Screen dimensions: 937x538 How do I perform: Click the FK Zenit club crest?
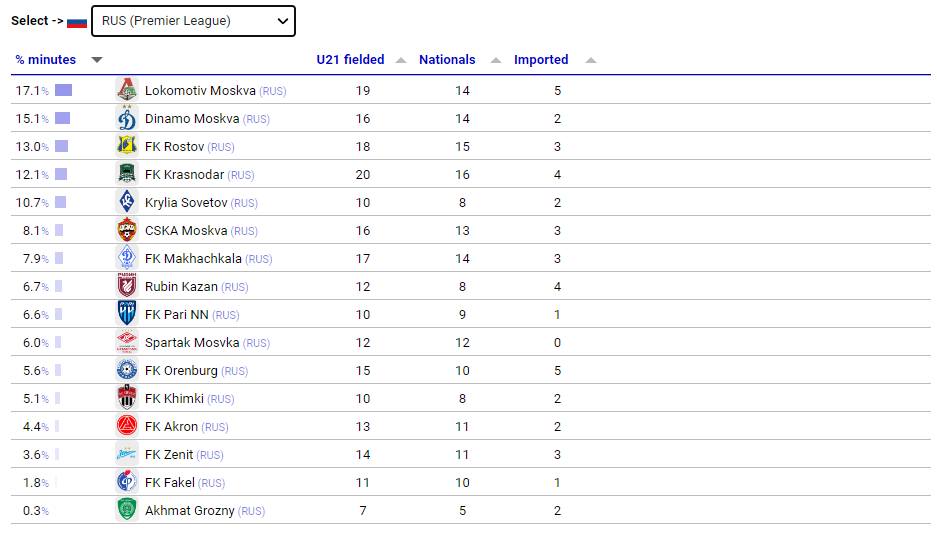(127, 454)
